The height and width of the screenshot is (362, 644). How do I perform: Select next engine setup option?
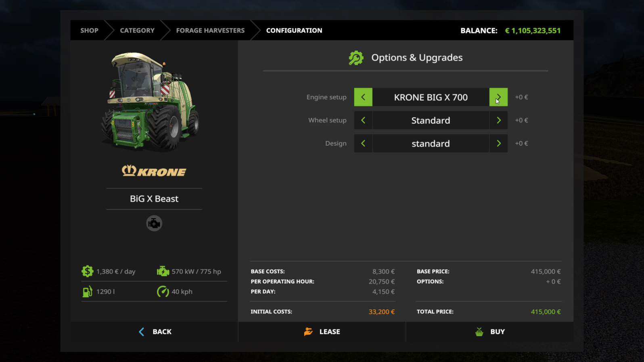tap(498, 97)
